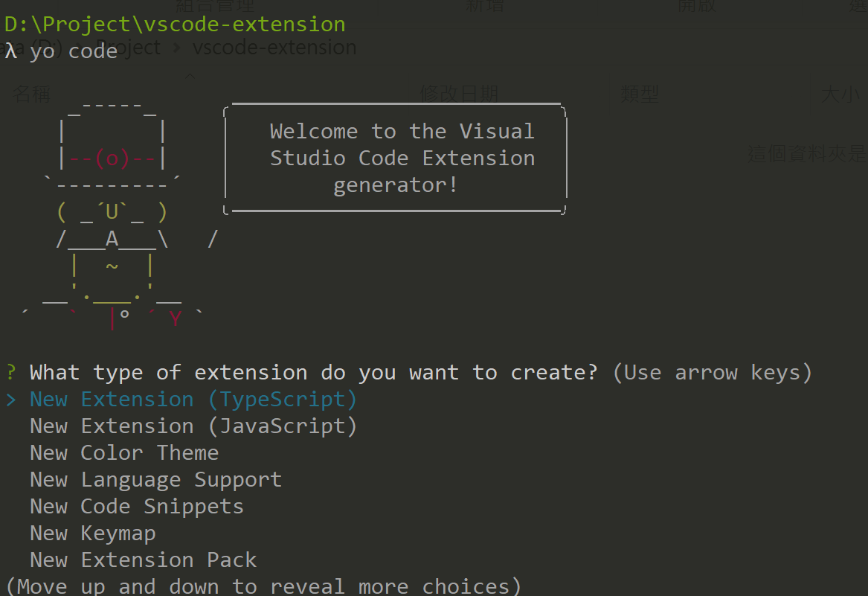
Task: Click the faint 類型 column header
Action: coord(640,94)
